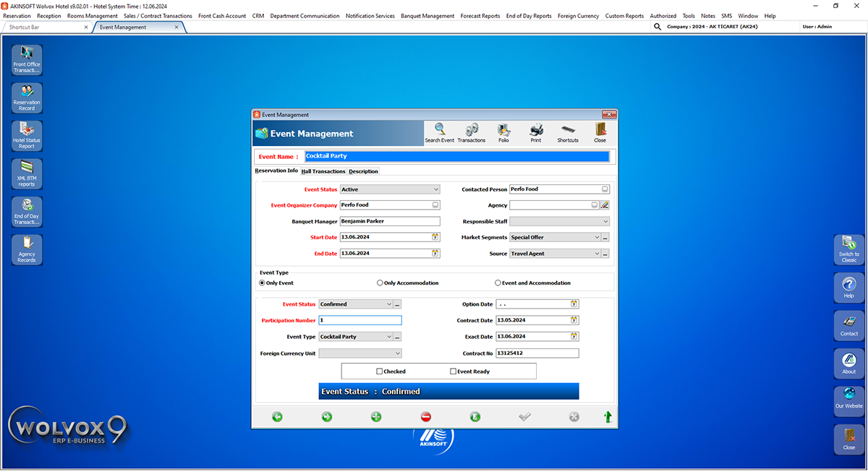Switch to the Description tab

click(x=363, y=171)
